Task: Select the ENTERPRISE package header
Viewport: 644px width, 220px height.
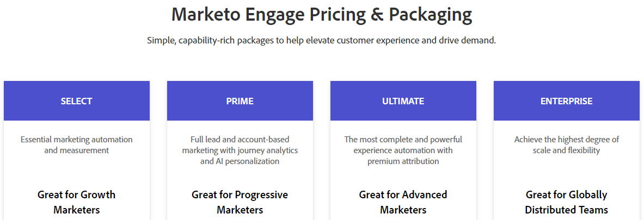Action: pyautogui.click(x=566, y=101)
